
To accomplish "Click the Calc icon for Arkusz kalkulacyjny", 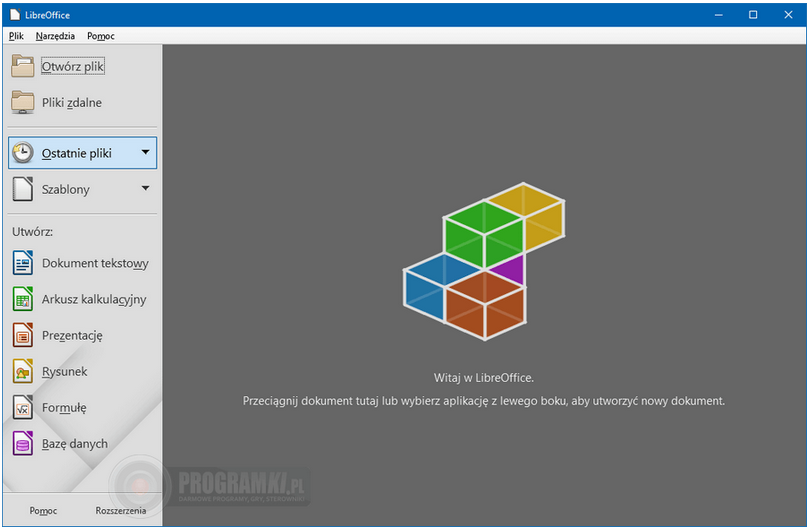I will coord(23,299).
